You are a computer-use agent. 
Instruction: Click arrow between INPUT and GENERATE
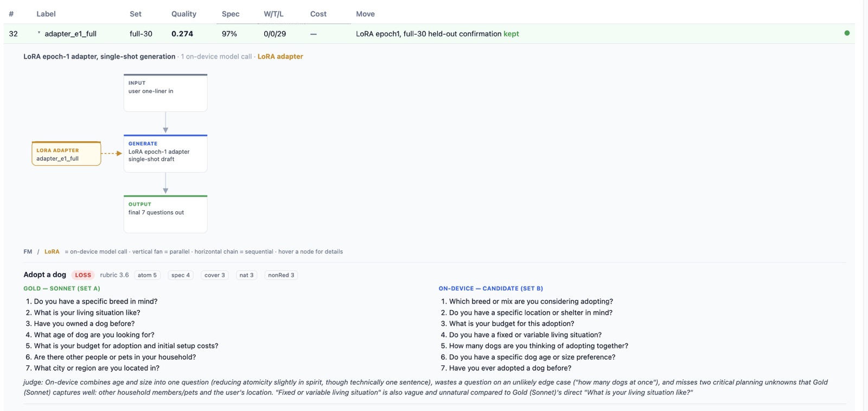(165, 123)
